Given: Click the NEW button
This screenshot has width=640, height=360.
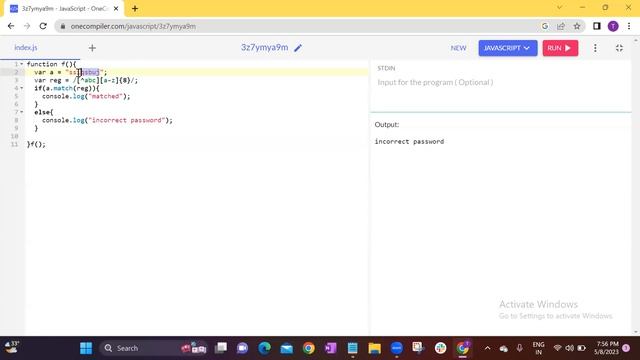Looking at the screenshot, I should point(458,48).
